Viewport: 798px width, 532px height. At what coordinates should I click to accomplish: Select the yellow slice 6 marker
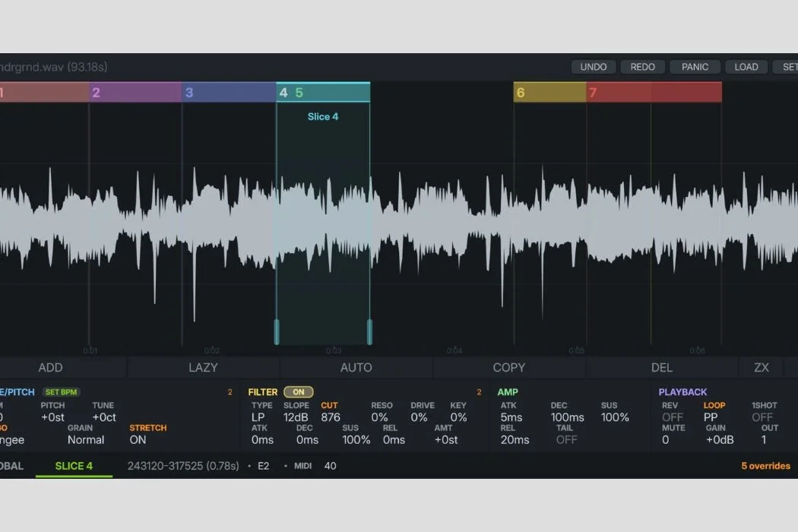click(549, 93)
